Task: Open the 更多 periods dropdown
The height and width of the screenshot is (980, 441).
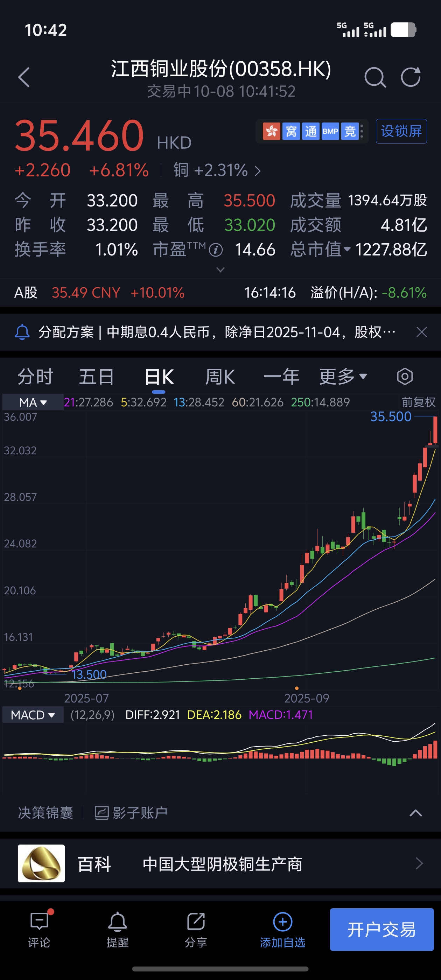Action: pos(343,377)
